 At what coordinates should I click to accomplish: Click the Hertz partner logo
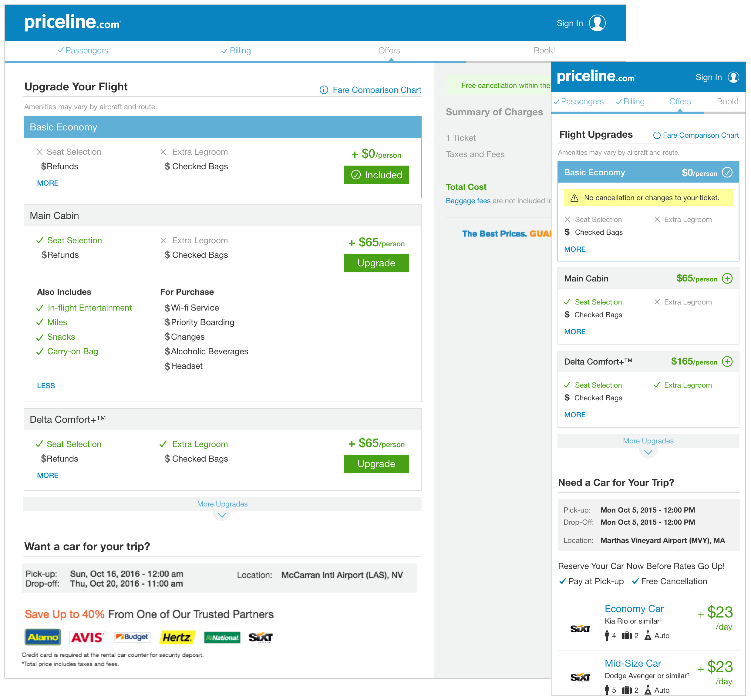tap(177, 637)
